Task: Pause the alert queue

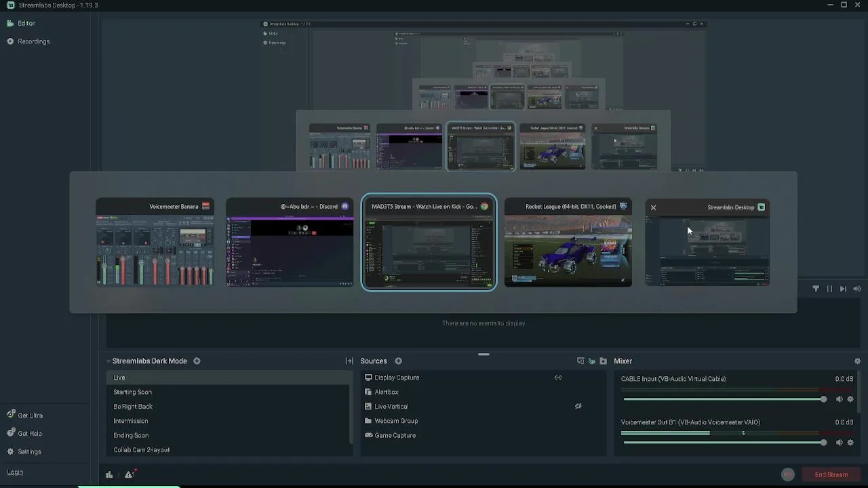Action: pyautogui.click(x=829, y=289)
